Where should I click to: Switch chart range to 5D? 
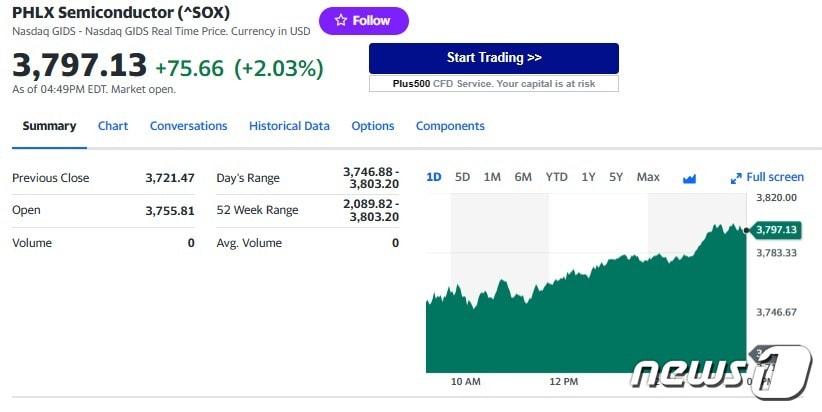coord(462,177)
